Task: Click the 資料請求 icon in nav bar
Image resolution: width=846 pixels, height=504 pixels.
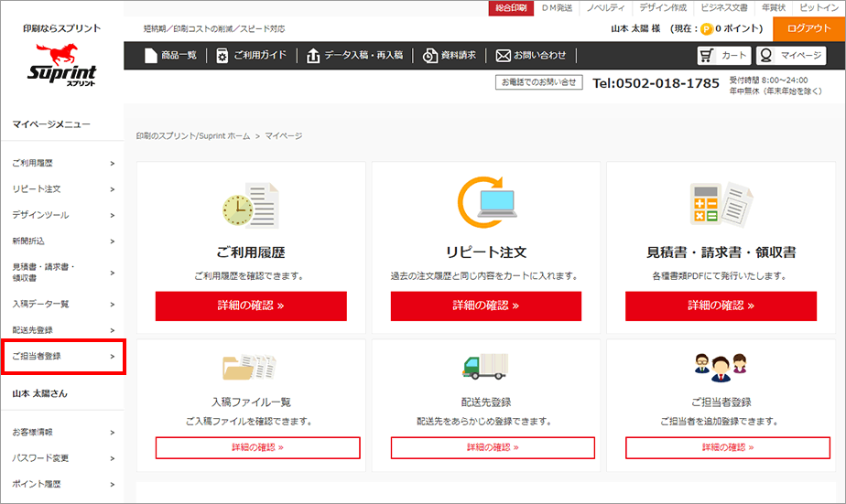Action: coord(430,56)
